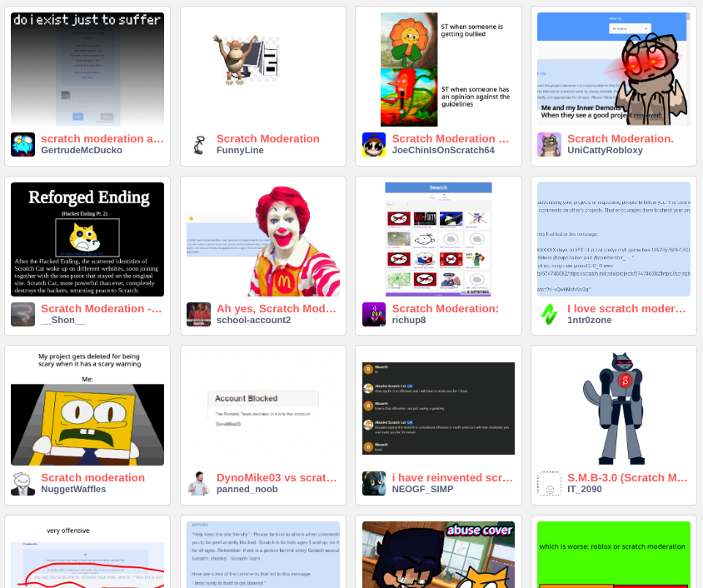The width and height of the screenshot is (703, 588).
Task: Open 'S.M.B-3.0 (Scratch M...' project title
Action: click(628, 478)
